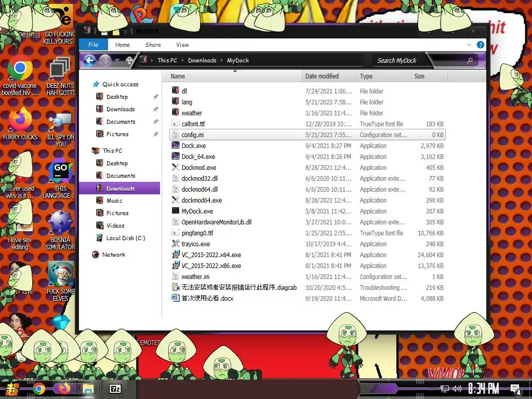Click the taskbar volume speaker icon
This screenshot has width=532, height=399.
click(x=457, y=389)
